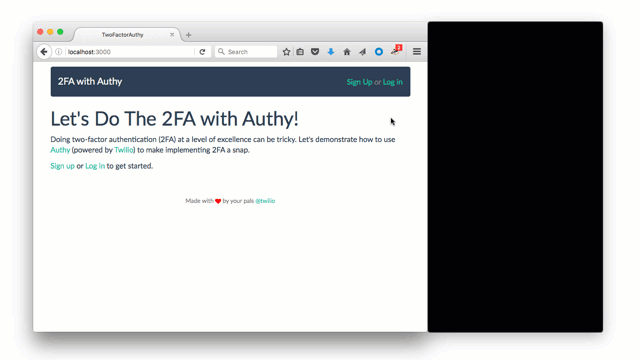Open Log in from the navbar

pyautogui.click(x=393, y=82)
